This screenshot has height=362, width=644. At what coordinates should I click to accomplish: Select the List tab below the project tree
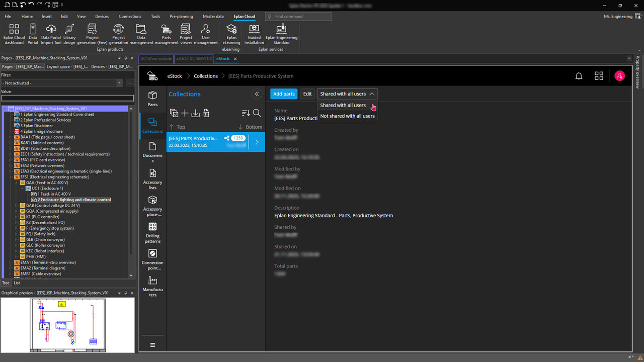(17, 283)
